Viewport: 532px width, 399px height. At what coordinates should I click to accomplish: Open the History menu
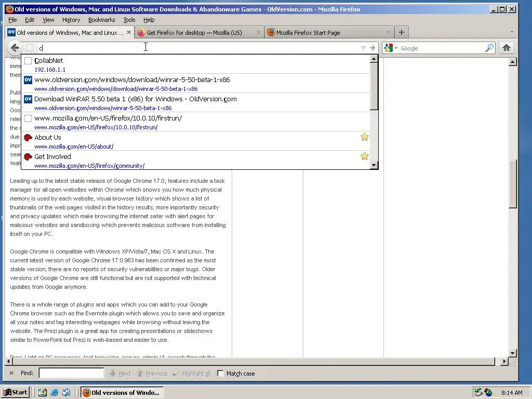click(71, 20)
